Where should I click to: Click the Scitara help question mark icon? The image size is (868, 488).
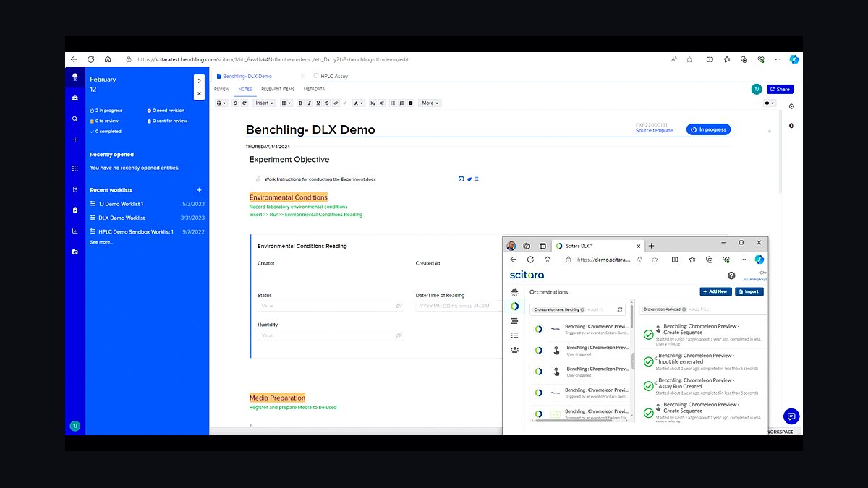point(731,275)
